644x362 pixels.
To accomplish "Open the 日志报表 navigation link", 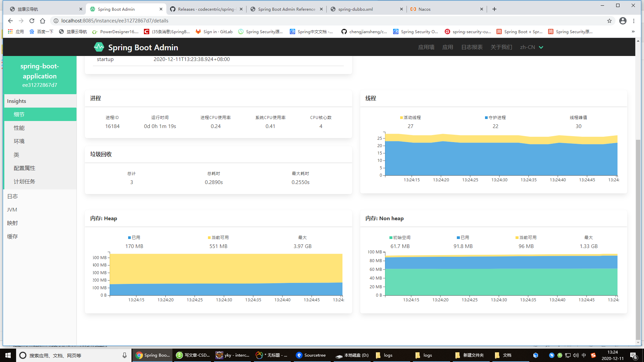I will click(472, 47).
